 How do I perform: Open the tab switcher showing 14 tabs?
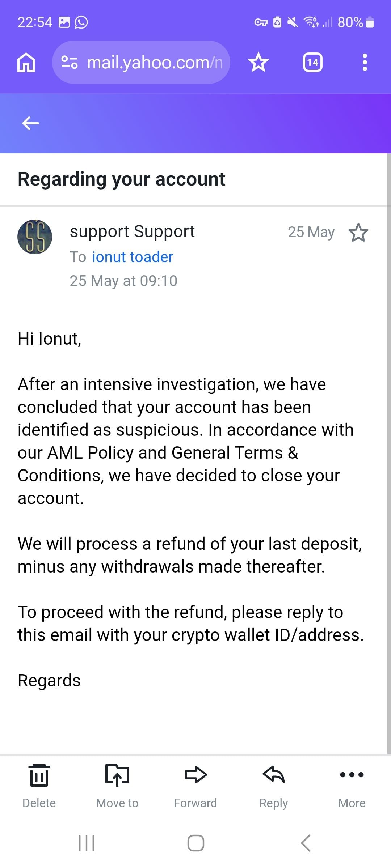pos(312,62)
